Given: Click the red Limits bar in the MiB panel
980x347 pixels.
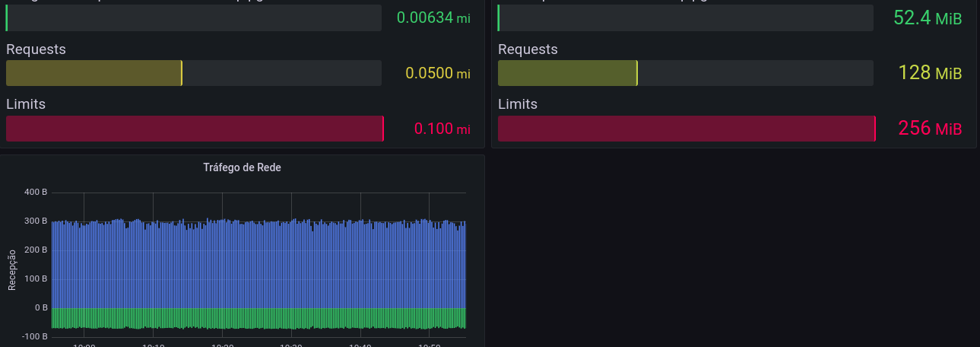Looking at the screenshot, I should 687,129.
